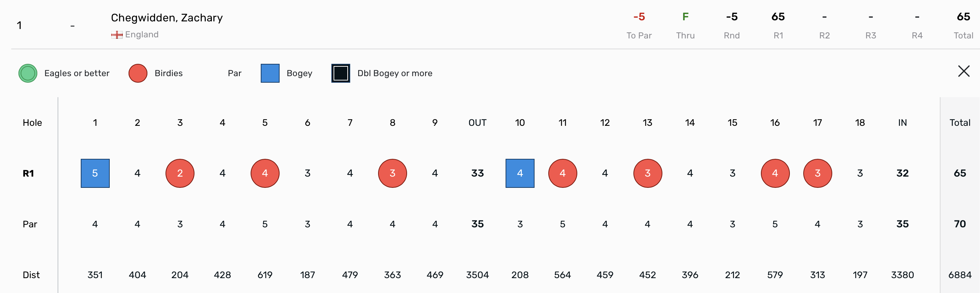The height and width of the screenshot is (293, 980).
Task: Click the black Dbl Bogey legend square
Action: (340, 74)
